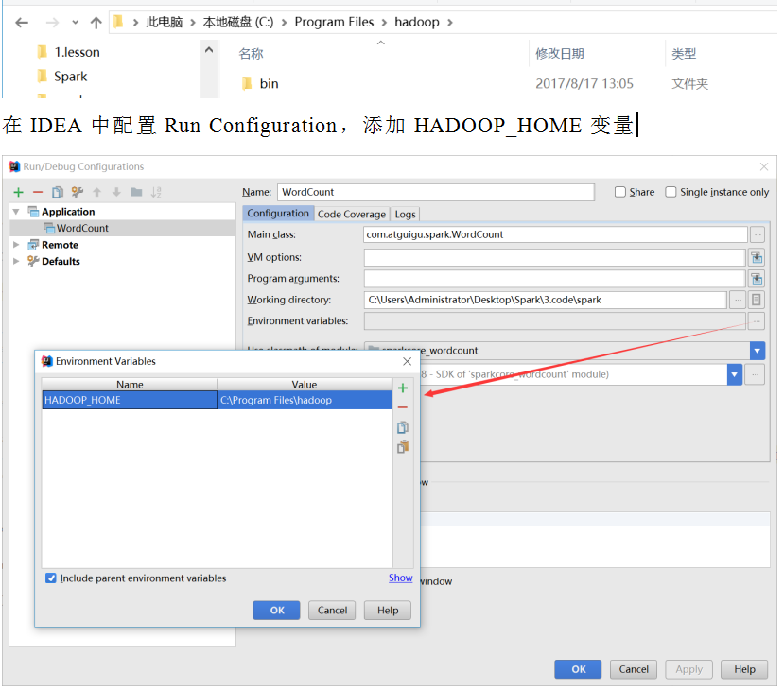
Task: Click Program arguments input field
Action: [x=555, y=279]
